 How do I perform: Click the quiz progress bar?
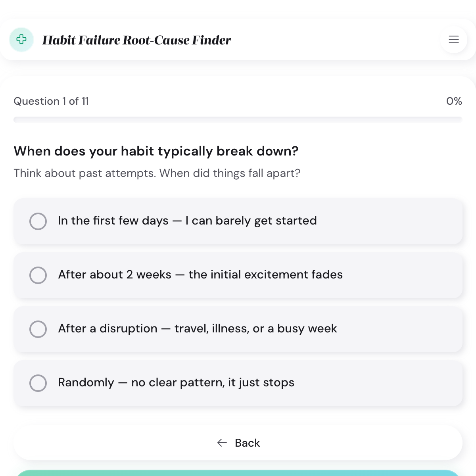(238, 119)
